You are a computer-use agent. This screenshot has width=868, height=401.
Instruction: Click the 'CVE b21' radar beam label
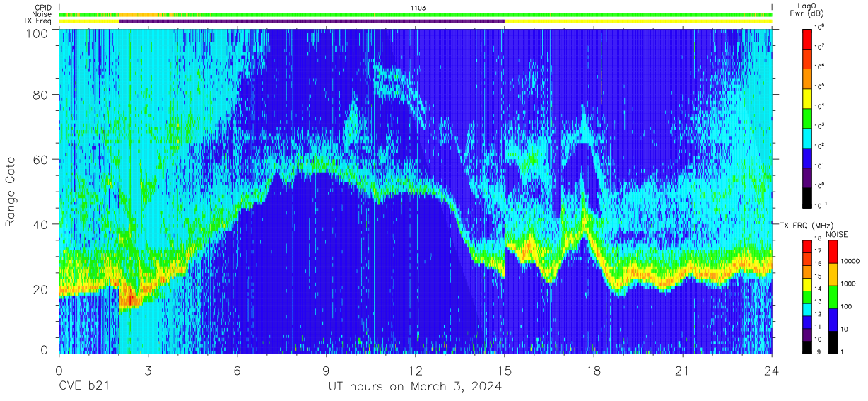pos(84,387)
